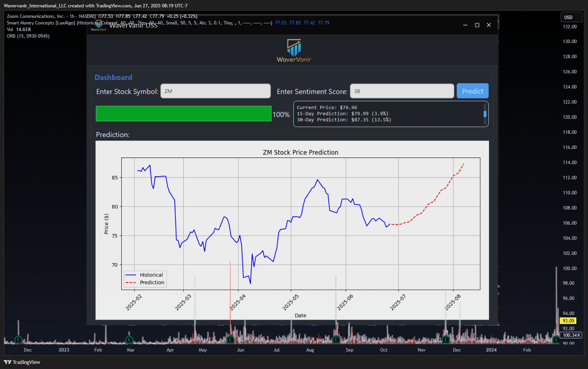Click the 2023 label on the time axis

coord(64,350)
